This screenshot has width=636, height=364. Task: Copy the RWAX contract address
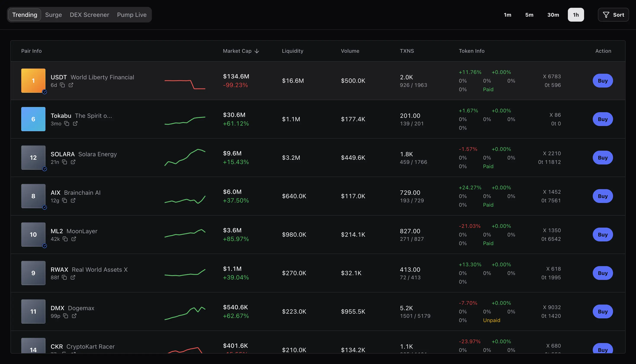(64, 277)
